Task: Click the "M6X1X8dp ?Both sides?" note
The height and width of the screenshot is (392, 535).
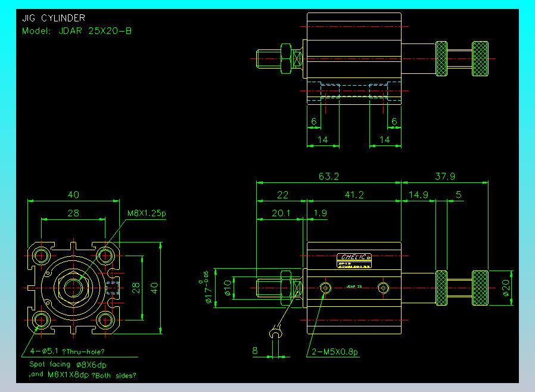Action: pyautogui.click(x=92, y=375)
